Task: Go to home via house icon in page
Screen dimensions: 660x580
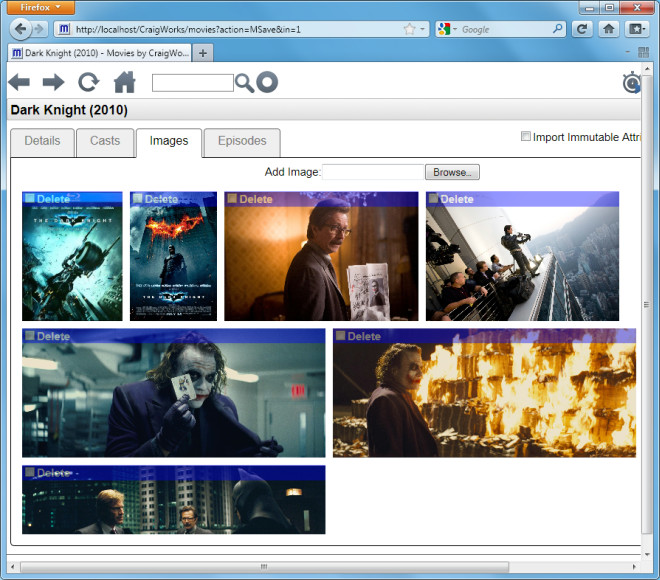Action: click(125, 82)
